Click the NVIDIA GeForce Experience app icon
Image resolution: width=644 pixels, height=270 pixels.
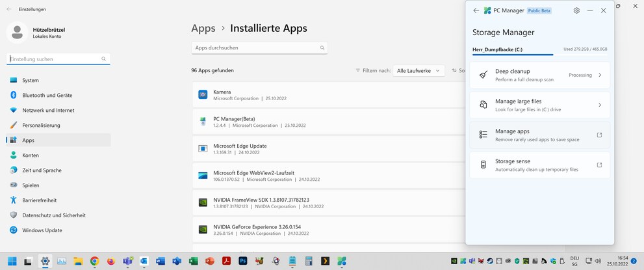coord(203,230)
